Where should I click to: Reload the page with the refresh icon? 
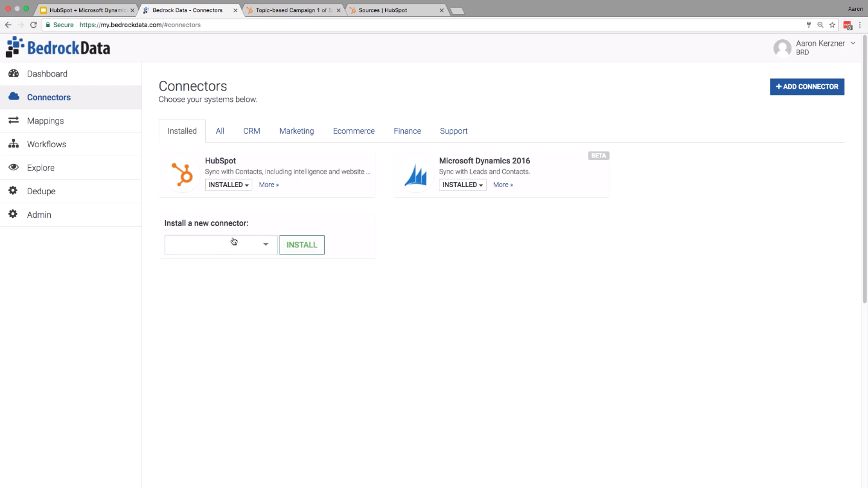[34, 25]
